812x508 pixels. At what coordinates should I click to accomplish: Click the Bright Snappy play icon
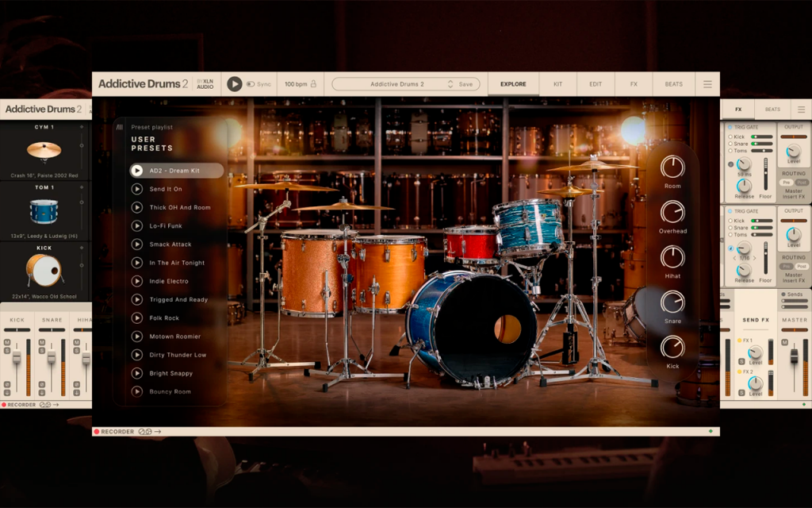point(136,373)
